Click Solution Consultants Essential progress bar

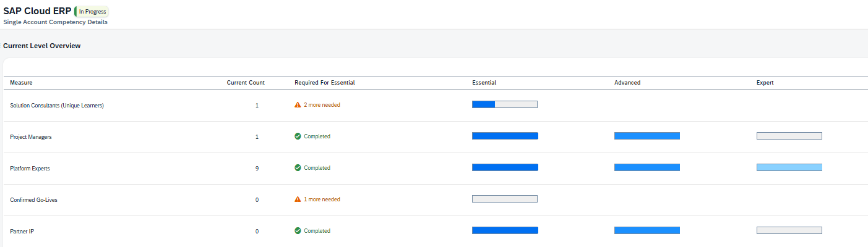point(504,104)
